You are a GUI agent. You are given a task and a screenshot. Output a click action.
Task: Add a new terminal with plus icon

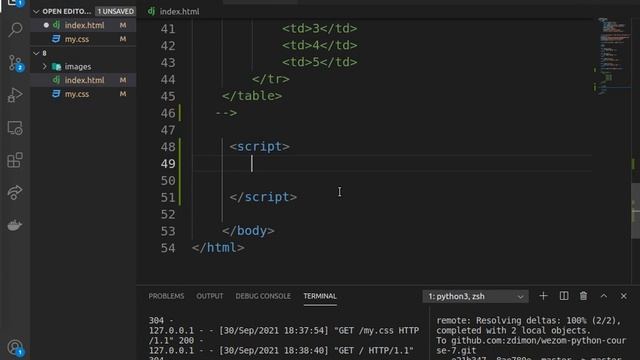coord(543,296)
